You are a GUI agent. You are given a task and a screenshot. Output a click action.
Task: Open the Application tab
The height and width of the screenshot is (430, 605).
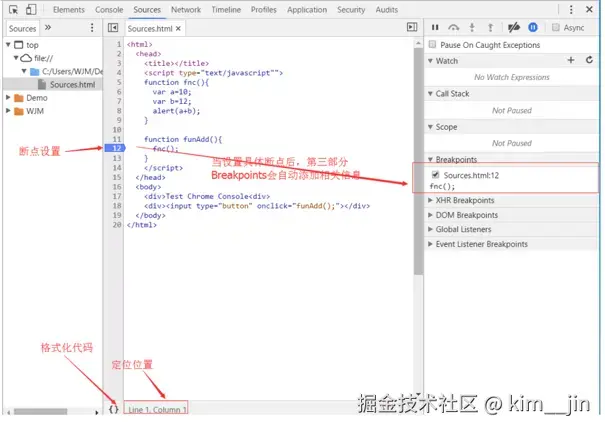[307, 10]
